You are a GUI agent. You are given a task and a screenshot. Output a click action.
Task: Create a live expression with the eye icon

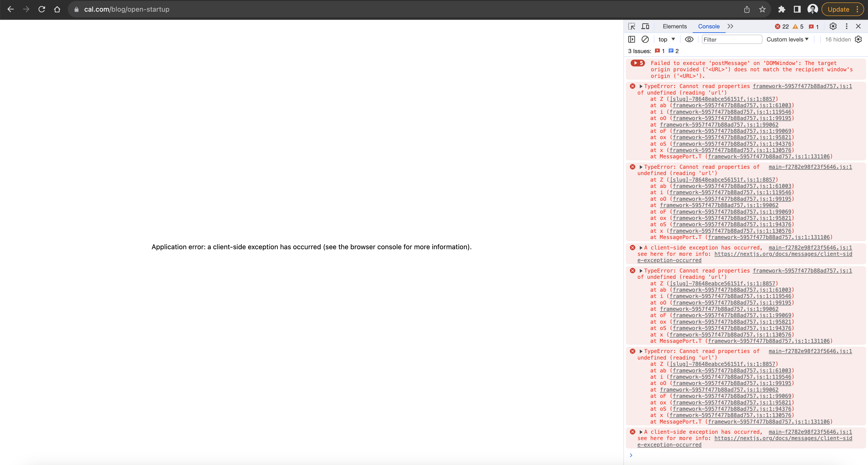[689, 40]
